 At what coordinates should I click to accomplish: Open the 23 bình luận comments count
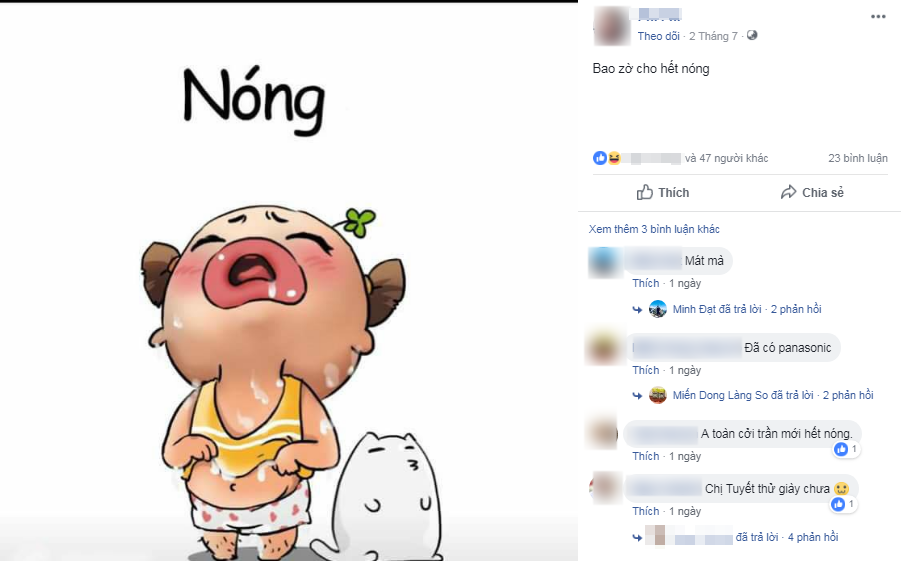click(x=858, y=158)
